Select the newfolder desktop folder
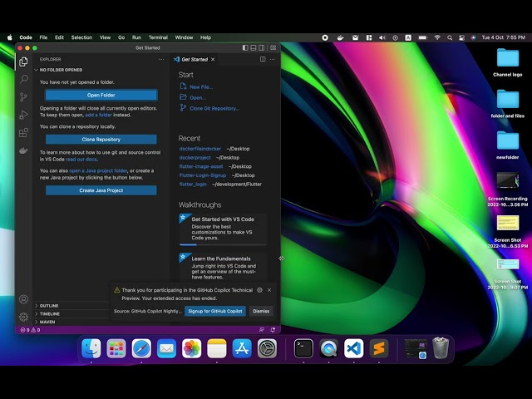 508,145
